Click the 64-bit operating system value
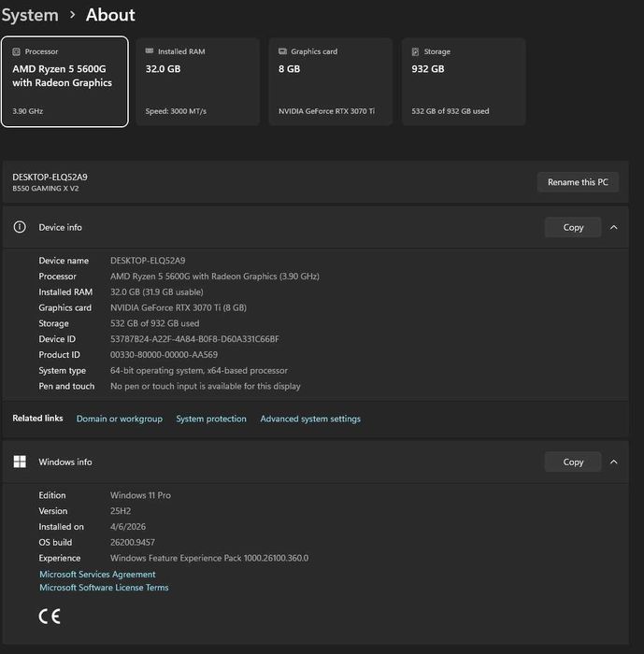 pyautogui.click(x=199, y=370)
